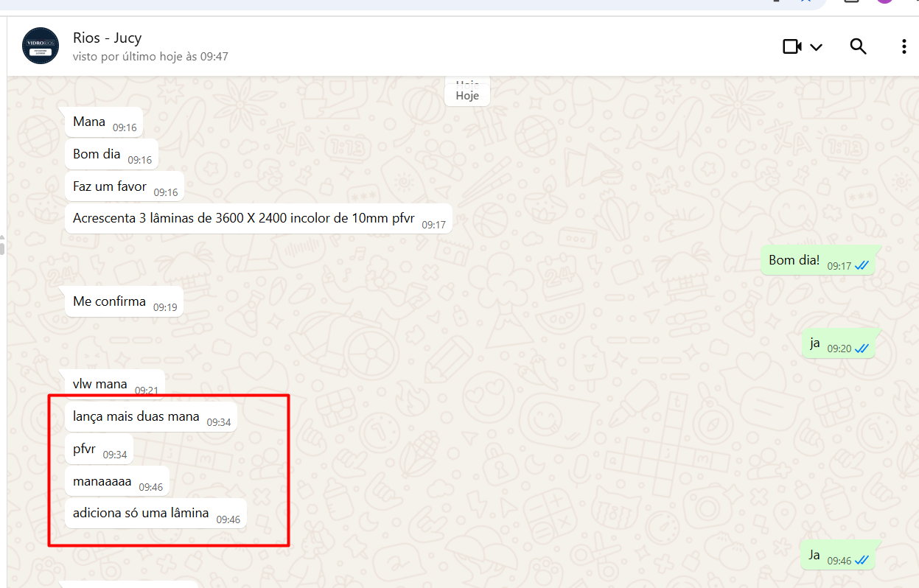Start a video call with Rios - Jucy
This screenshot has height=588, width=919.
[792, 47]
